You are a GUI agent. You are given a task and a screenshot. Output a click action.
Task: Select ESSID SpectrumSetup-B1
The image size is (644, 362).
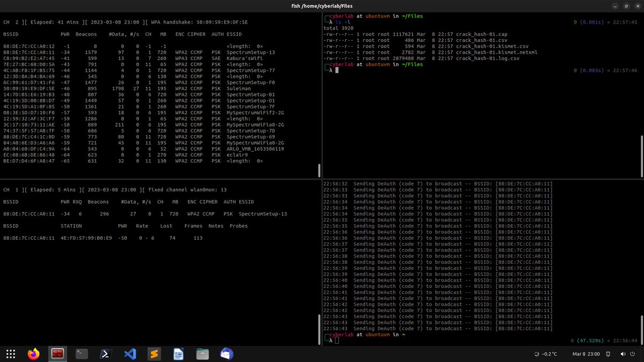tap(251, 94)
